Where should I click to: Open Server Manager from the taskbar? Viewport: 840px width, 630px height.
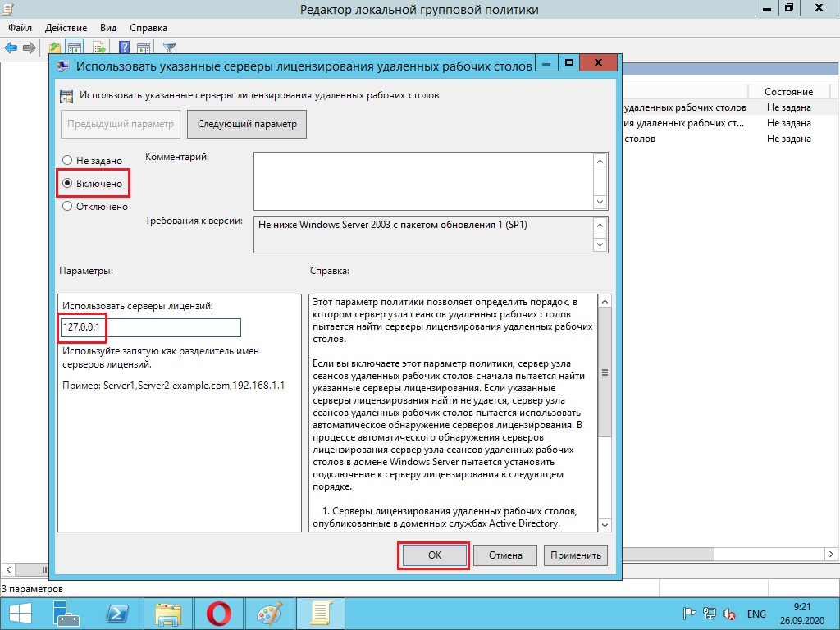click(66, 614)
